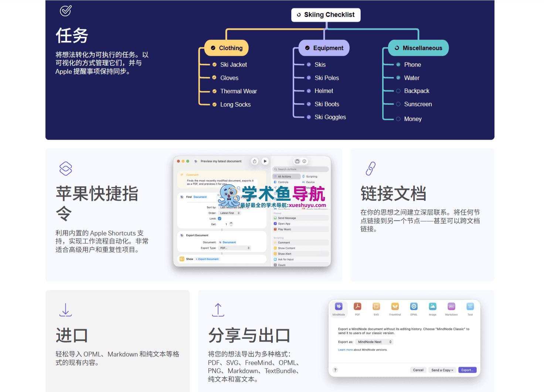
Task: Click the purple Export... button
Action: pyautogui.click(x=467, y=370)
